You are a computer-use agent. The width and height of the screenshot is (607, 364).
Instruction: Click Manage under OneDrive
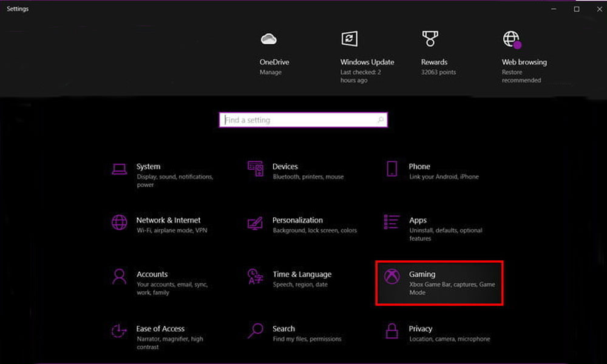(x=271, y=72)
